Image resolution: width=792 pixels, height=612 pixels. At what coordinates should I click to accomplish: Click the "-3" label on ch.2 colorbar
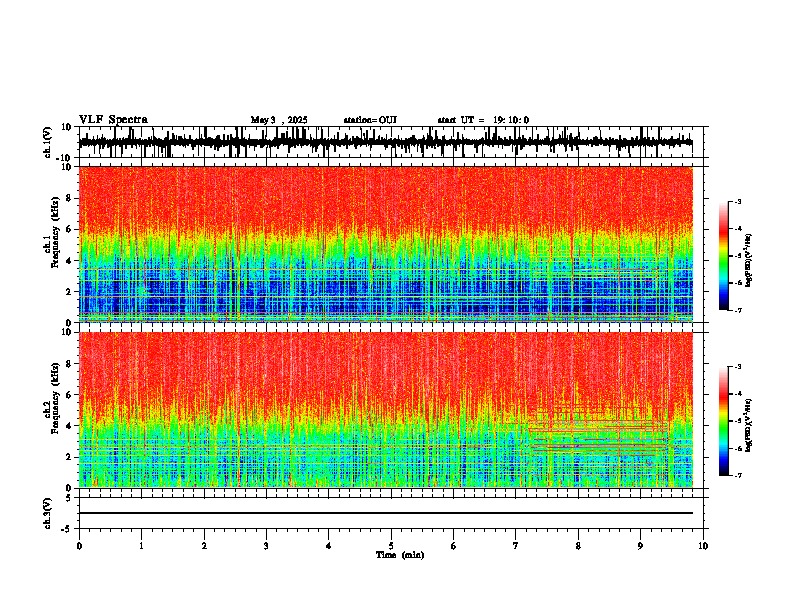pos(737,367)
